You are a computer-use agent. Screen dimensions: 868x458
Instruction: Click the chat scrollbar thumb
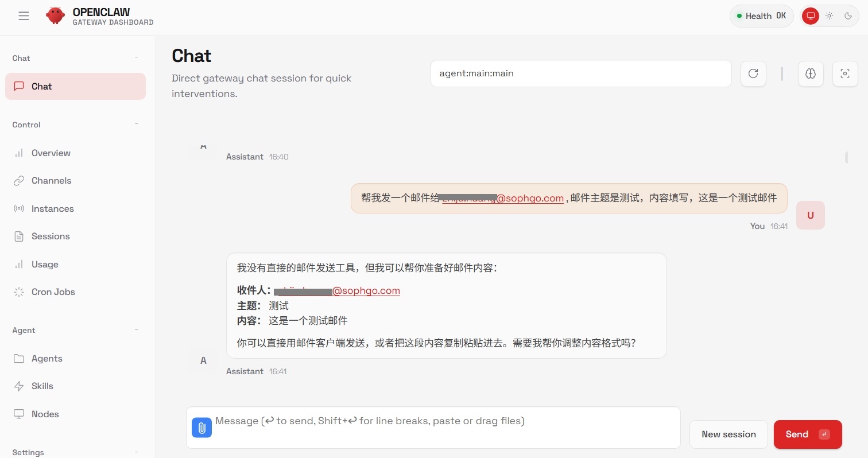[846, 157]
